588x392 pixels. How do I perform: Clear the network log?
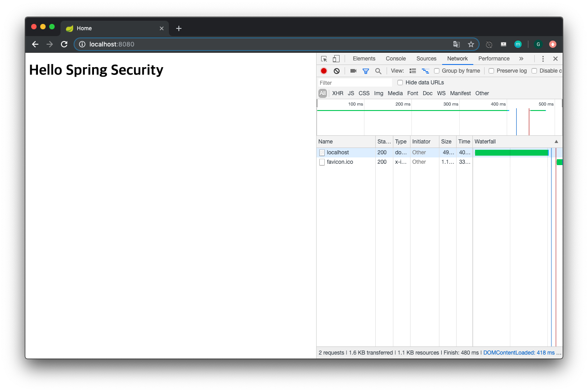pyautogui.click(x=336, y=71)
